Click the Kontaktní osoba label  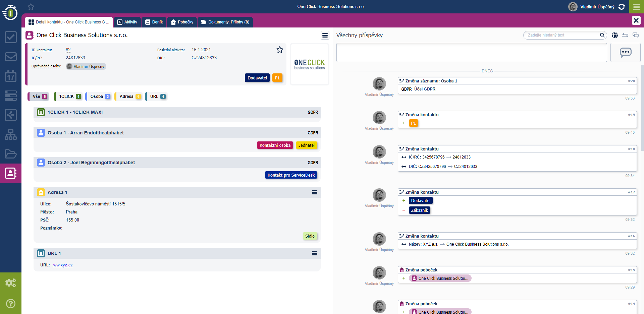(275, 145)
